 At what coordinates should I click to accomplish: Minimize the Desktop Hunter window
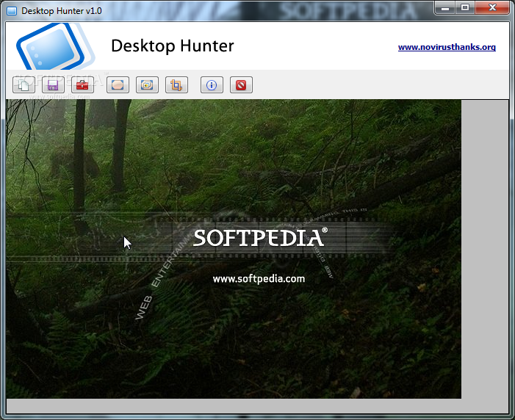[x=444, y=7]
